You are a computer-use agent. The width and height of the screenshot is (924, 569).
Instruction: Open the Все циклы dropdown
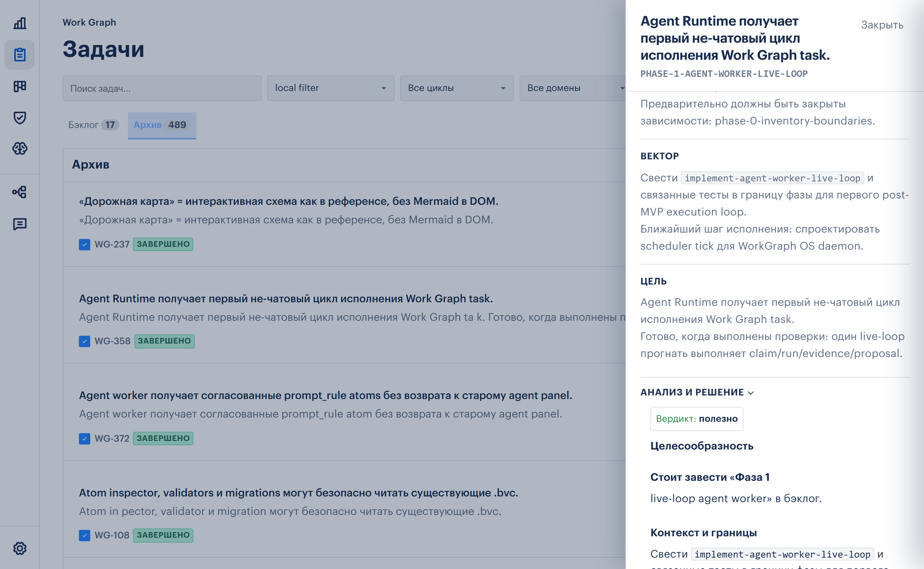click(457, 88)
